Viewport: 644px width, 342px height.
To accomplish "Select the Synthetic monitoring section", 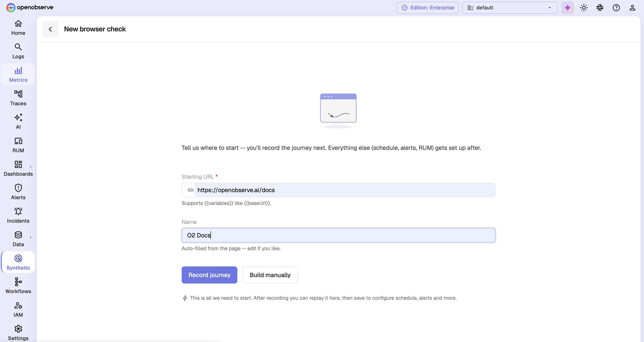I will 18,262.
